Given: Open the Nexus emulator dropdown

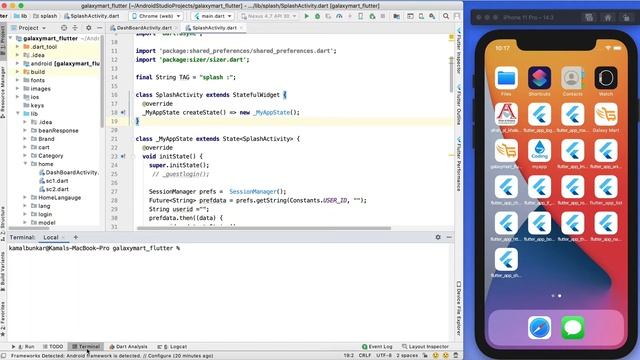Looking at the screenshot, I should (x=268, y=16).
